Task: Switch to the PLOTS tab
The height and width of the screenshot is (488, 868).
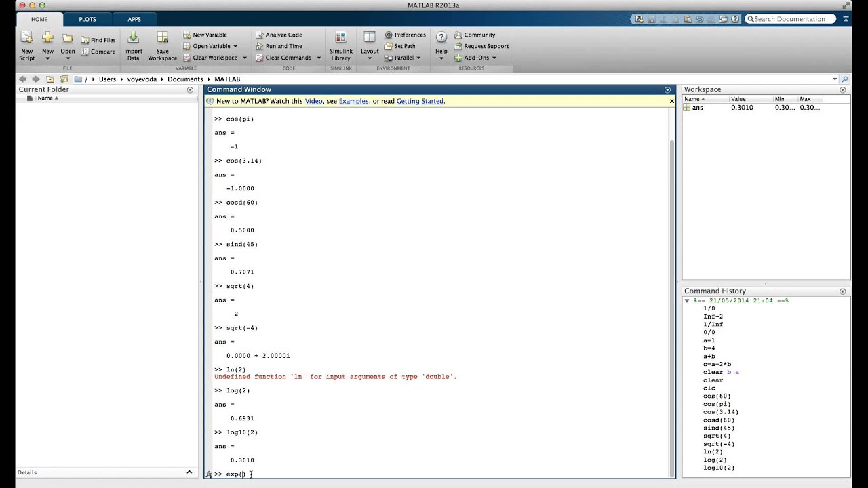Action: [x=87, y=19]
